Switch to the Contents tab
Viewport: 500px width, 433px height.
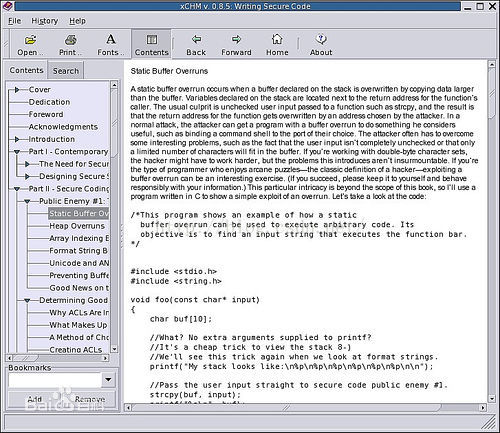(x=26, y=70)
